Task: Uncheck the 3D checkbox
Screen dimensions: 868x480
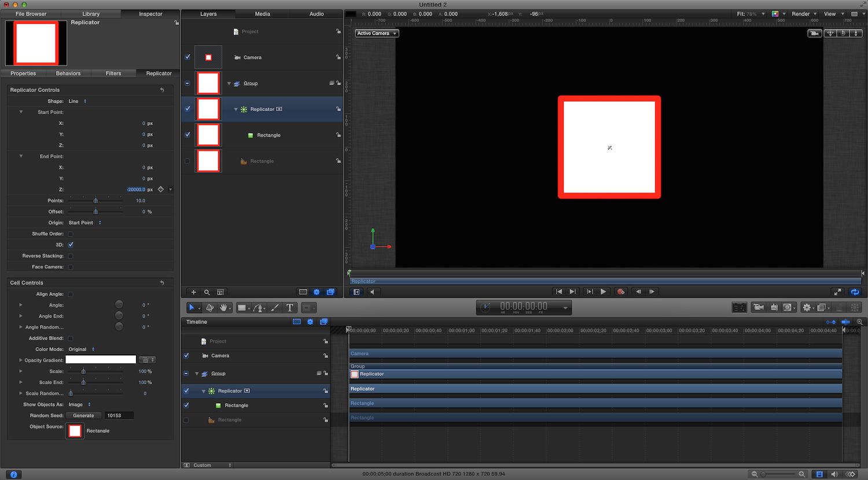Action: pos(71,245)
